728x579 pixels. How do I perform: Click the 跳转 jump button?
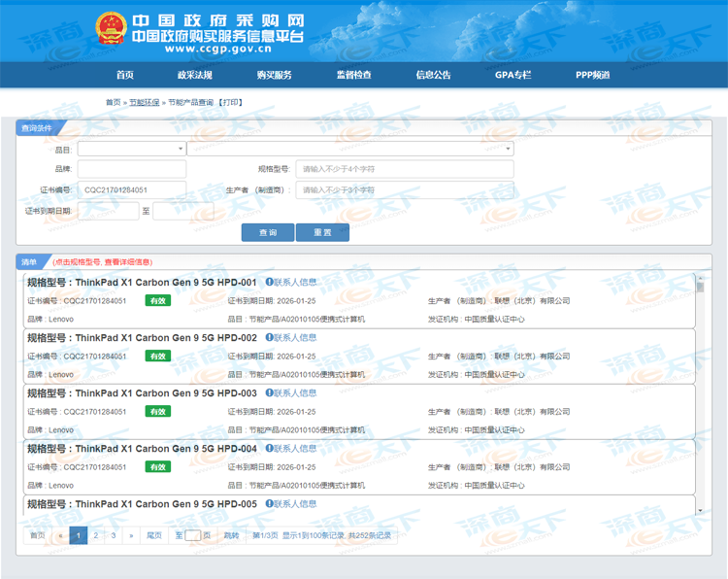pyautogui.click(x=231, y=535)
